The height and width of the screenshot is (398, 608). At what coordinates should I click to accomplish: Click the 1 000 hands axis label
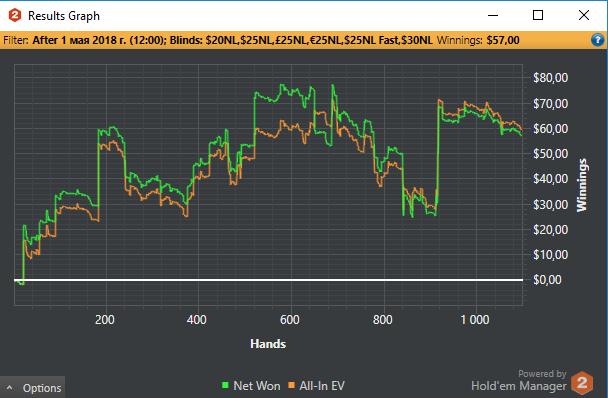pos(475,320)
